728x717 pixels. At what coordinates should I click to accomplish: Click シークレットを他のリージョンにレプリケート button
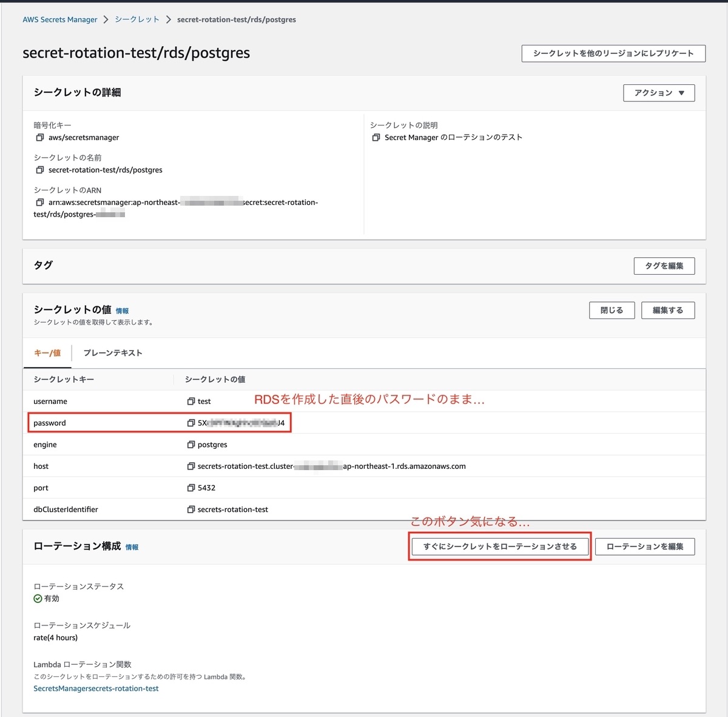coord(613,53)
